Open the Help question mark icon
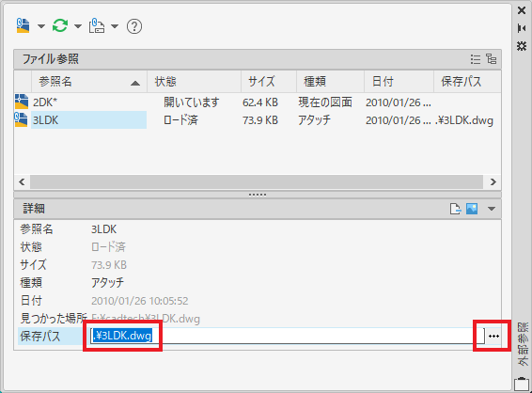 pyautogui.click(x=134, y=26)
